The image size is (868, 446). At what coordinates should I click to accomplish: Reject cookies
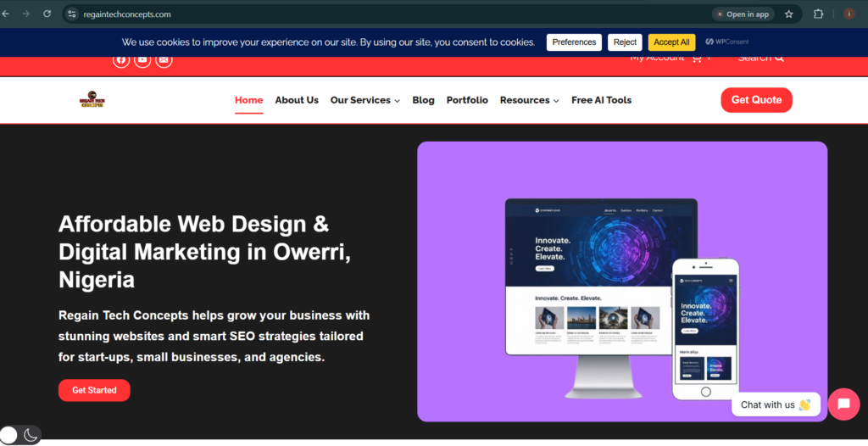(625, 42)
